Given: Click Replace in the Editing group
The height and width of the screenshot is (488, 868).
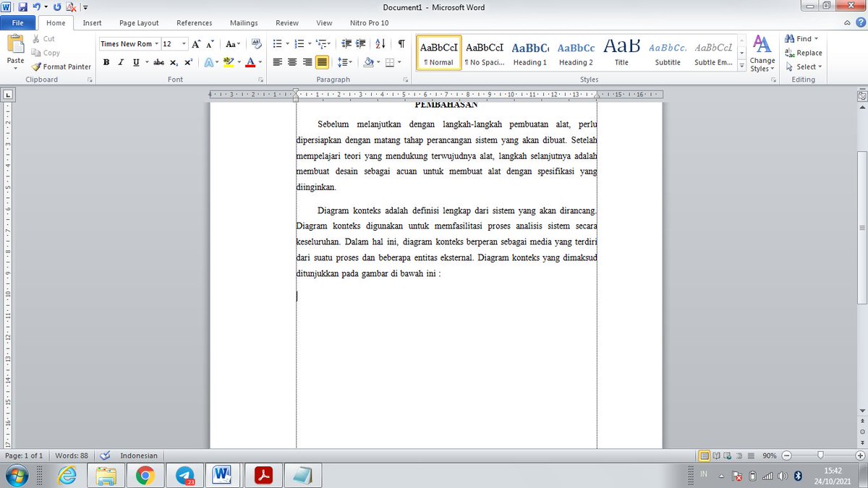Looking at the screenshot, I should point(804,52).
